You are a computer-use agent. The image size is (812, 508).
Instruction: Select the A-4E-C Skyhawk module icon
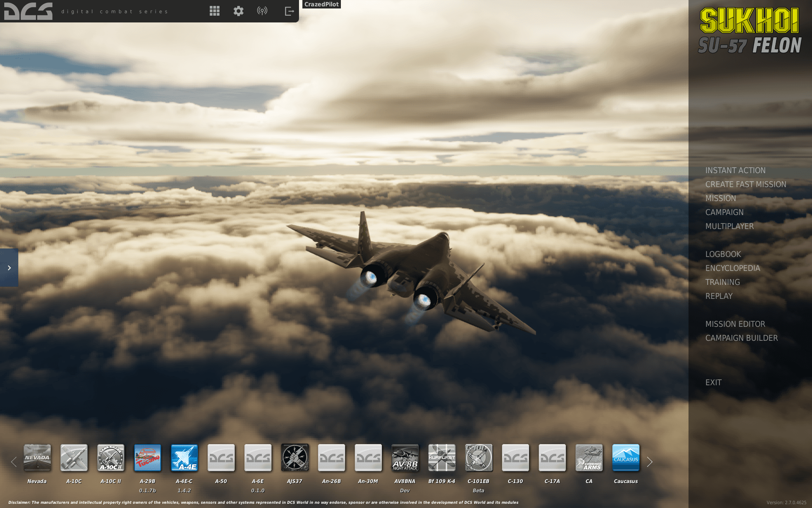pos(184,458)
